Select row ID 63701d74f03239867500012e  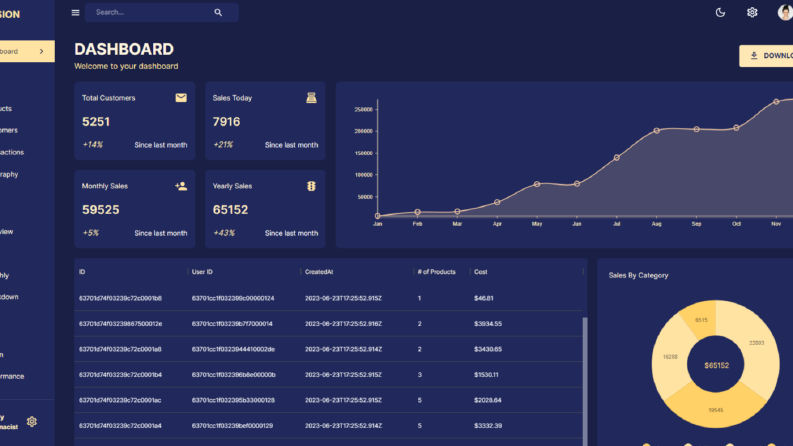pyautogui.click(x=120, y=324)
